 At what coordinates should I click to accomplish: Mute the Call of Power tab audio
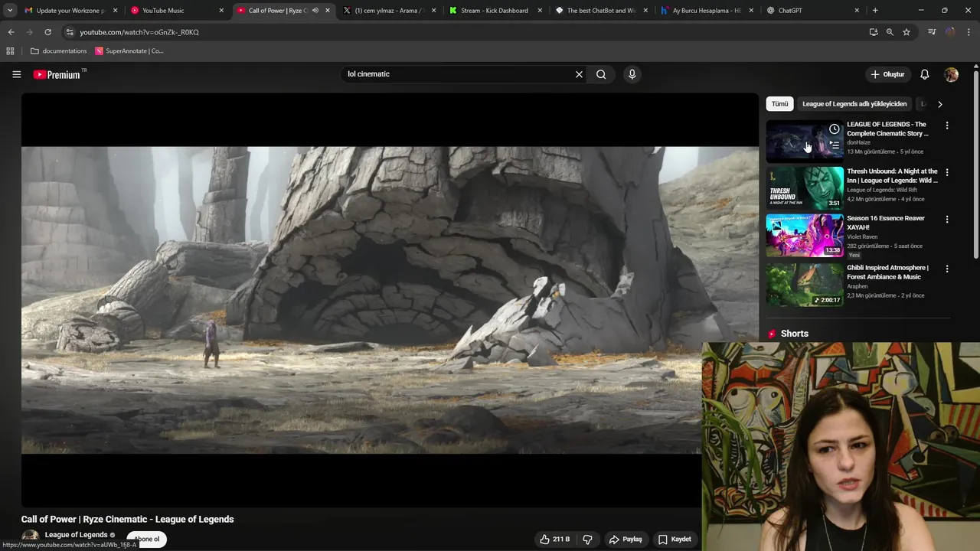tap(315, 11)
